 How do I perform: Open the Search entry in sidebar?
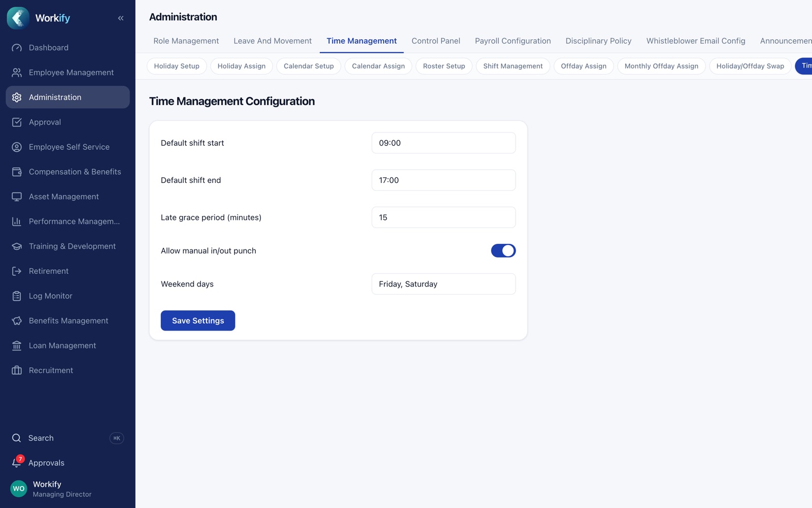pyautogui.click(x=67, y=438)
